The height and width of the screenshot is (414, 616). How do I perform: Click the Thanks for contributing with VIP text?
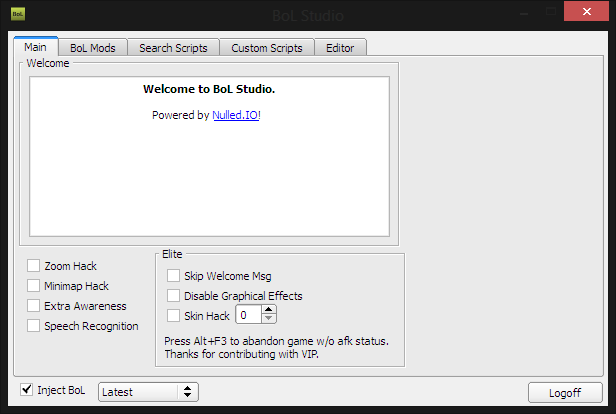point(242,354)
